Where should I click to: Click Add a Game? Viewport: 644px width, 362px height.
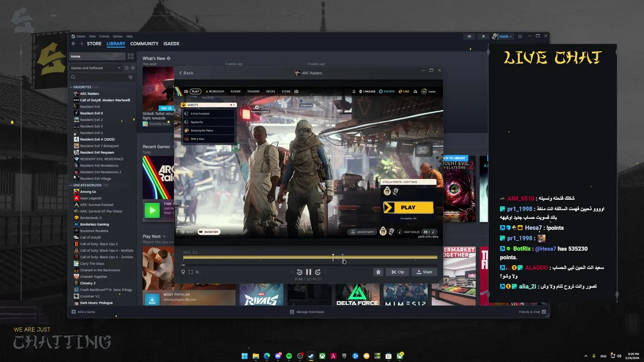pos(83,312)
